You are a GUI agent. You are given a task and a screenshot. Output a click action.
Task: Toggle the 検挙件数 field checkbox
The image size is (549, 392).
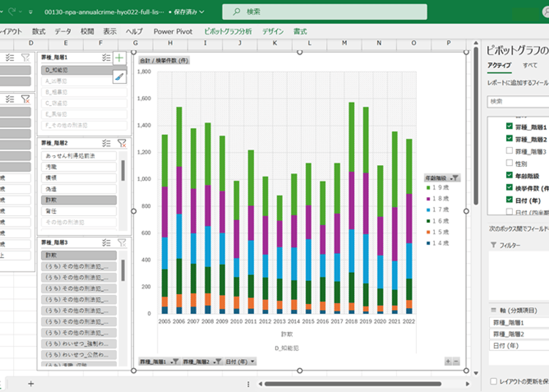click(509, 187)
